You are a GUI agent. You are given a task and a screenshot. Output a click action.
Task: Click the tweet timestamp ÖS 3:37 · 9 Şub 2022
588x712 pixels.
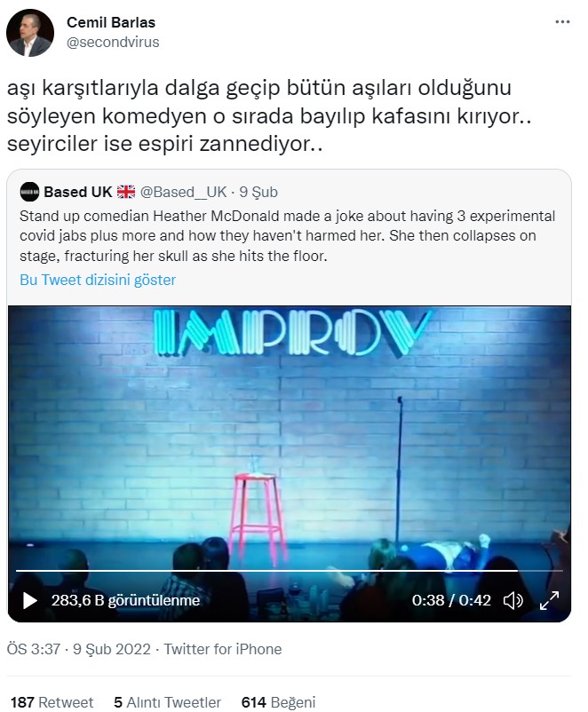coord(79,649)
